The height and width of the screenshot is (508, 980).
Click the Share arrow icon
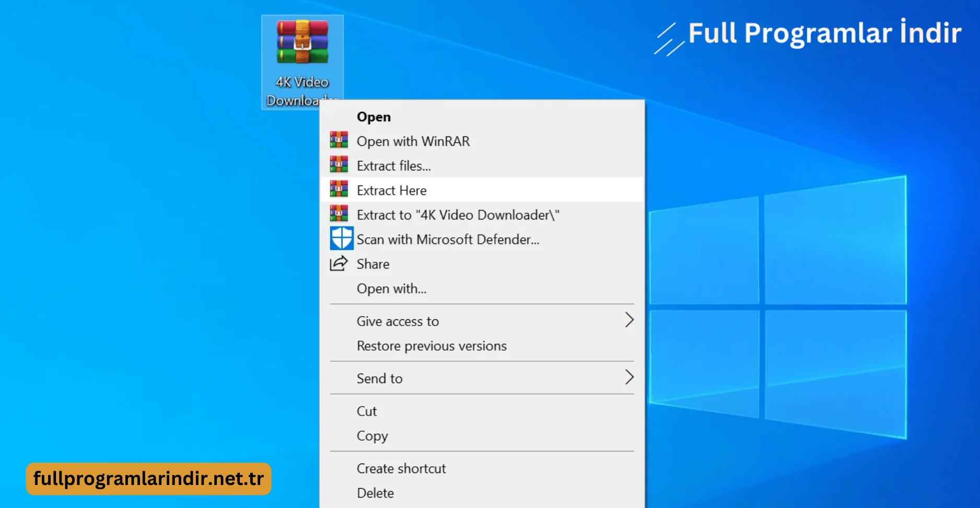[339, 263]
